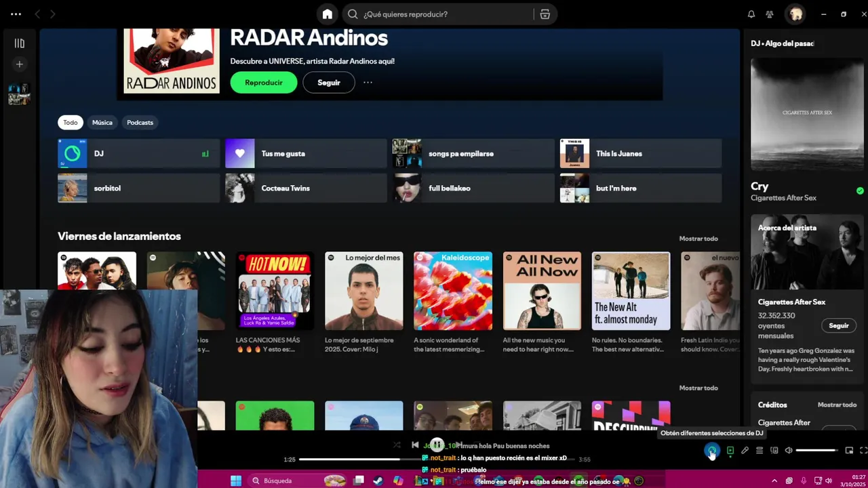This screenshot has height=488, width=868.
Task: Open Cocteau Twins tile
Action: (x=306, y=188)
